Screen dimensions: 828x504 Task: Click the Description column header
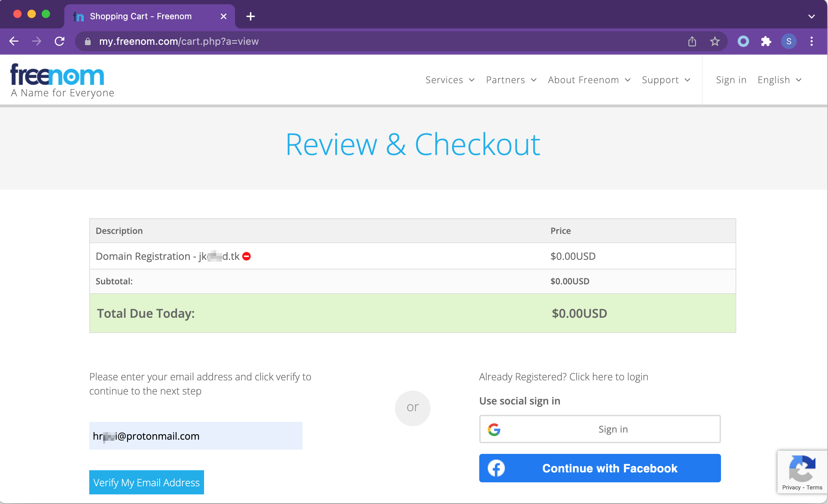tap(119, 231)
